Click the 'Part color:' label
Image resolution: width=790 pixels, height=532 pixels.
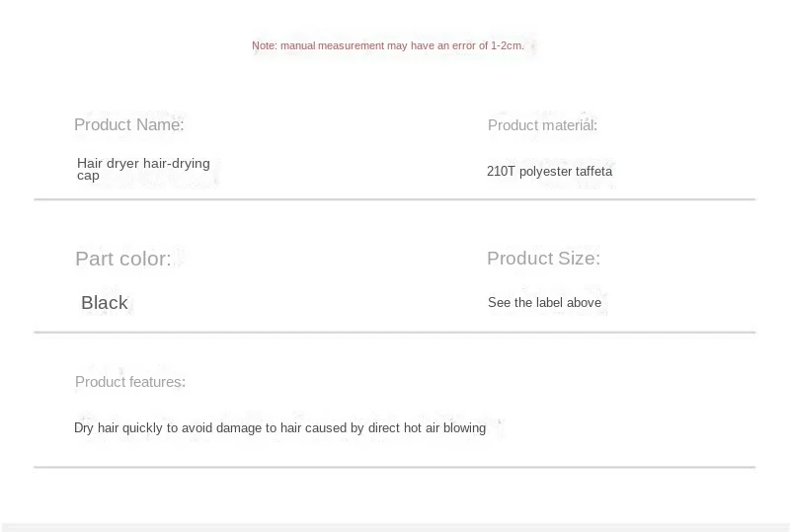123,259
